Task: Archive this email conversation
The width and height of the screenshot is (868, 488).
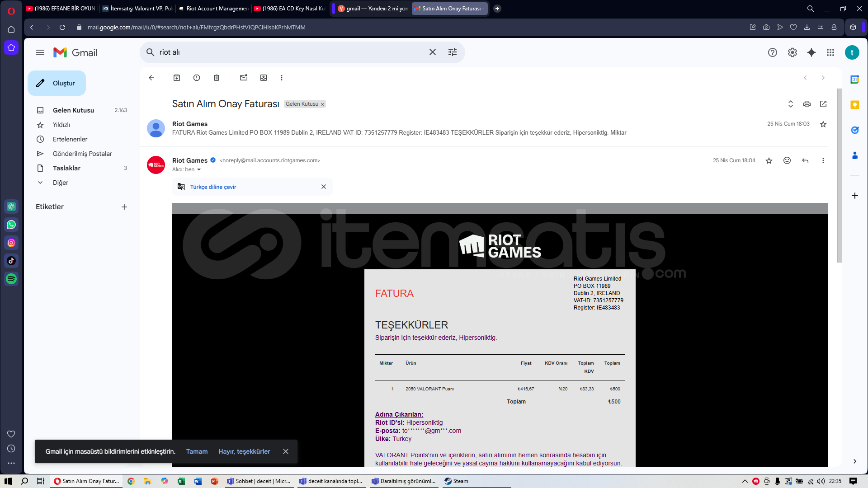Action: pyautogui.click(x=177, y=78)
